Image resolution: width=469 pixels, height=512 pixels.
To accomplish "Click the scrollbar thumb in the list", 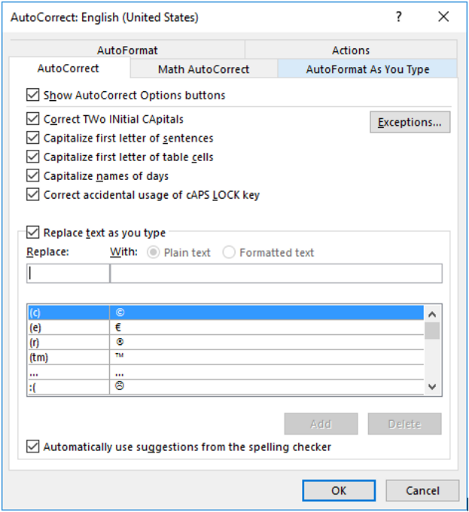I will tap(432, 331).
